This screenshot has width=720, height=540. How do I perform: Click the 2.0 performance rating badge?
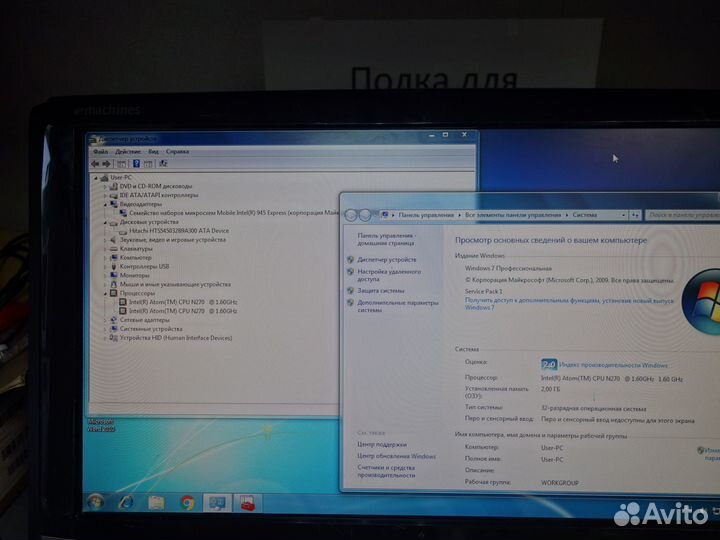point(549,365)
